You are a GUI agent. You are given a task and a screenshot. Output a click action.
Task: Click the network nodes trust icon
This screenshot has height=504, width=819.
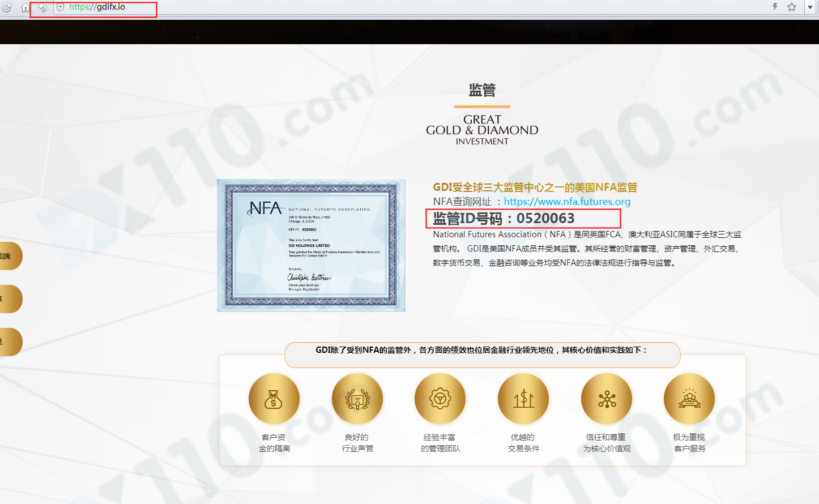coord(607,399)
